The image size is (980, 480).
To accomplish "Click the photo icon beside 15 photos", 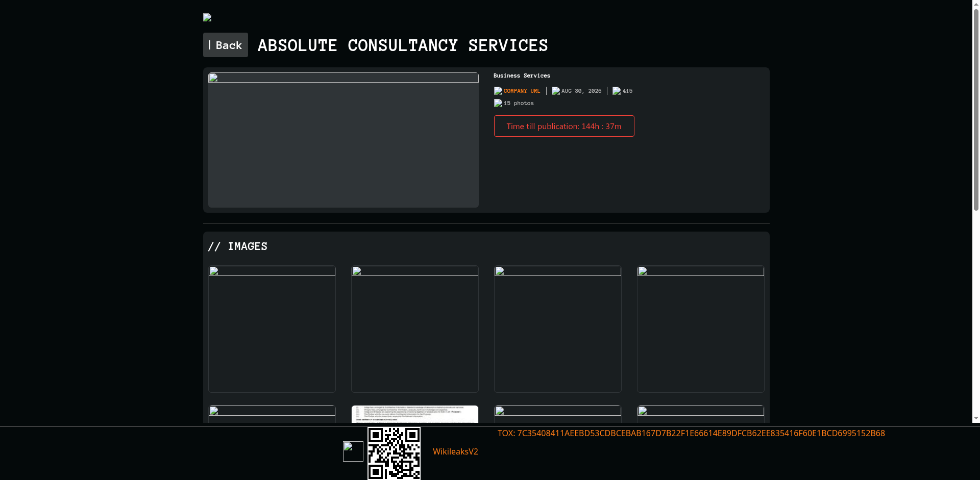I will pyautogui.click(x=498, y=103).
